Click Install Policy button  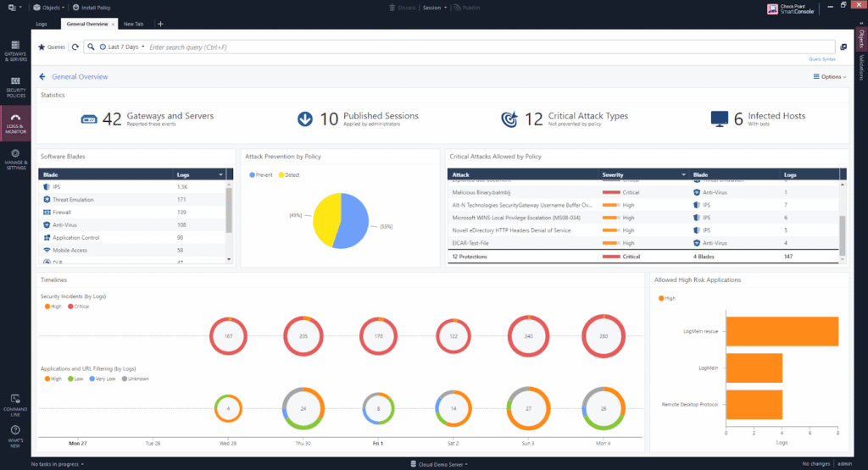coord(92,8)
